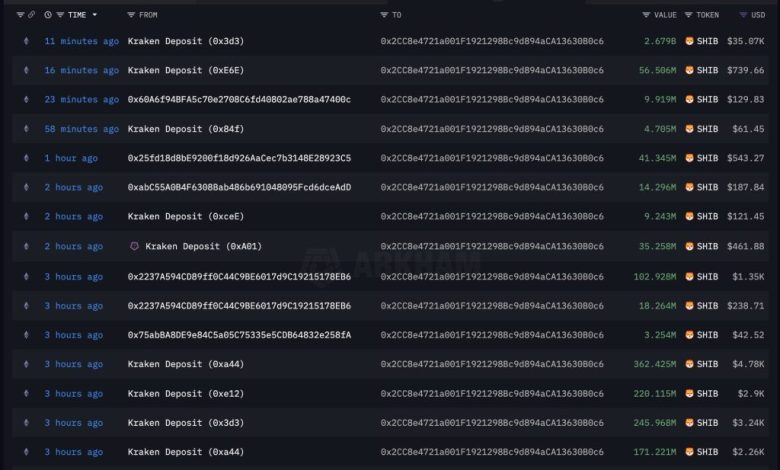Click the USD column filter icon
The image size is (780, 470).
(x=743, y=15)
